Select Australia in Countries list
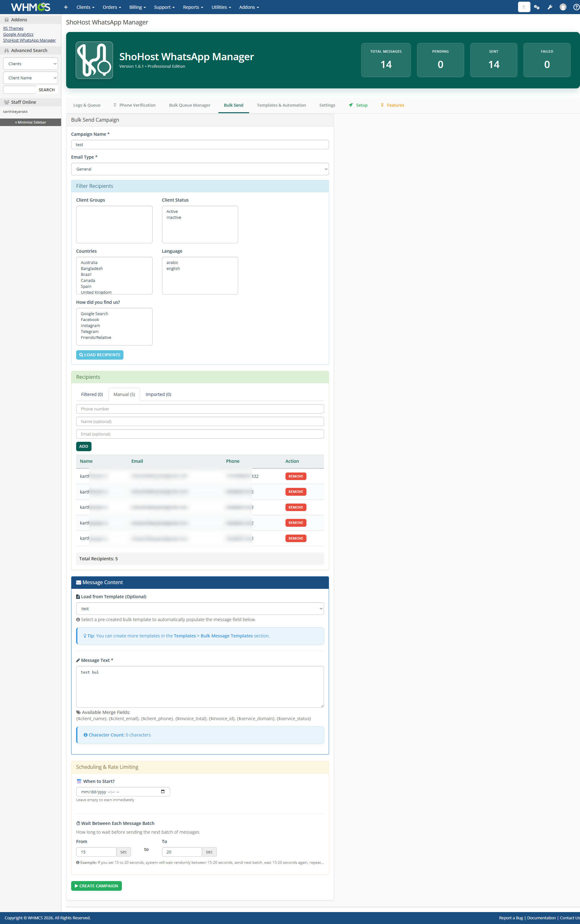Viewport: 580px width, 924px height. pos(89,263)
